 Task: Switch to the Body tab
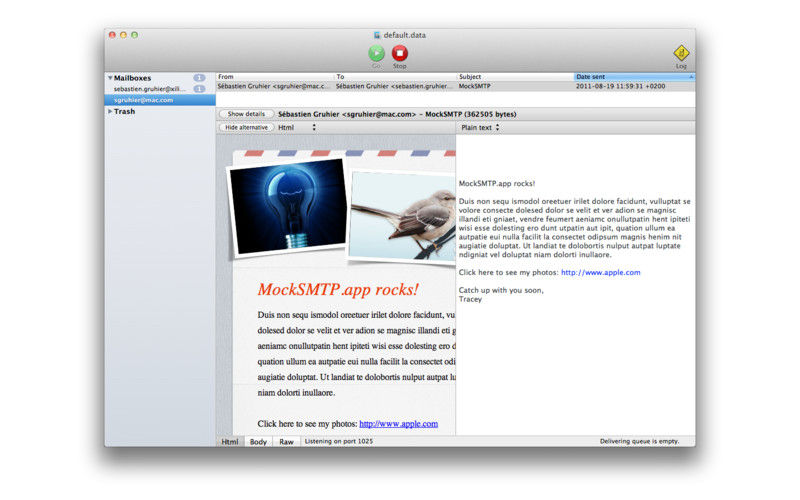pos(258,441)
